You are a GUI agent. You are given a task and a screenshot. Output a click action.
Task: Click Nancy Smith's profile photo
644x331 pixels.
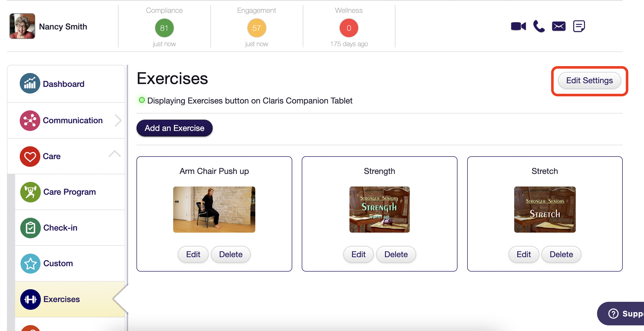(x=22, y=26)
